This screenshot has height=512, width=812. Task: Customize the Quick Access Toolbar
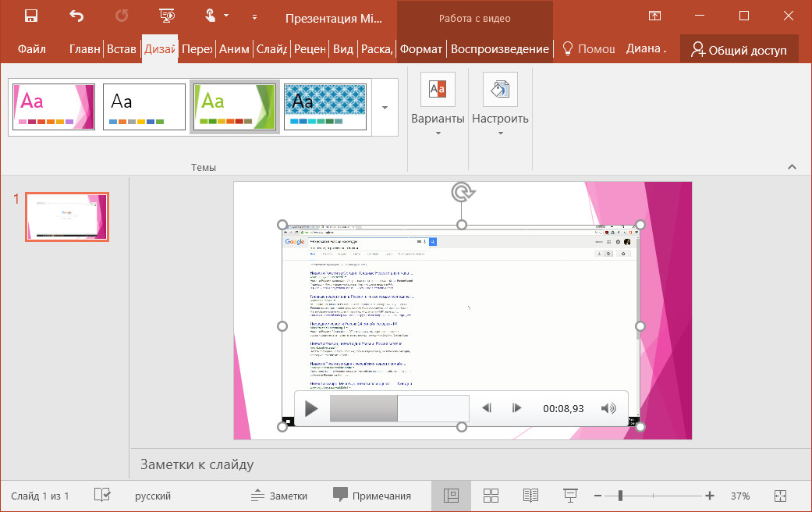254,16
